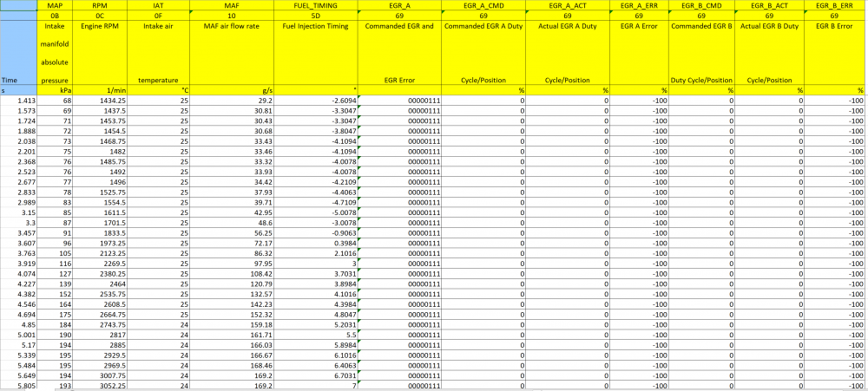Click the EGR_A_CMD header cell

tap(483, 6)
